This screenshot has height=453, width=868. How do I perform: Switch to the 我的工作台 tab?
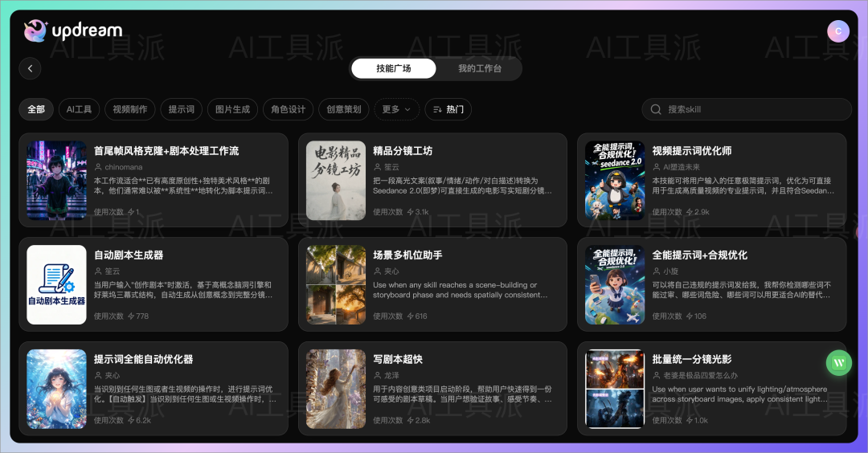coord(479,68)
